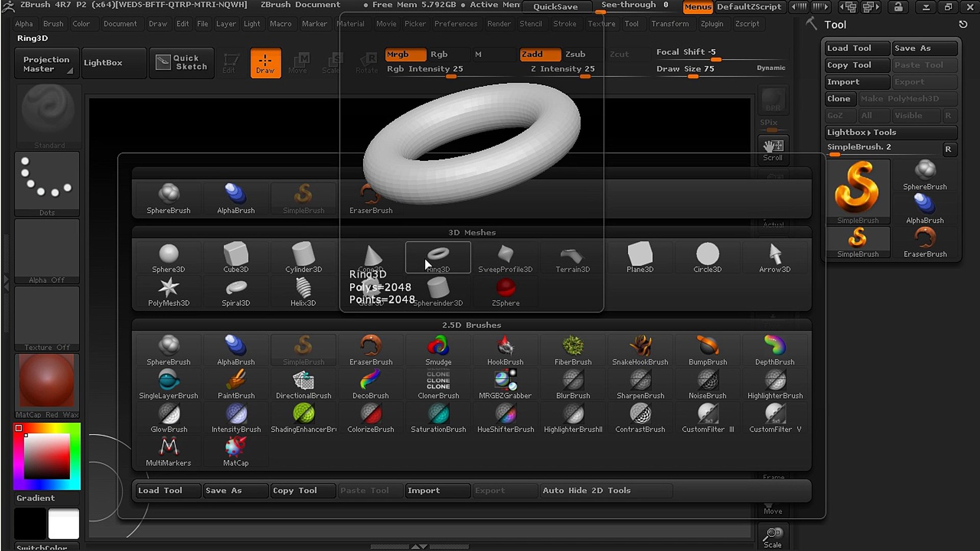Toggle Zadd sculpt mode
Image resolution: width=980 pixels, height=551 pixels.
[x=540, y=54]
